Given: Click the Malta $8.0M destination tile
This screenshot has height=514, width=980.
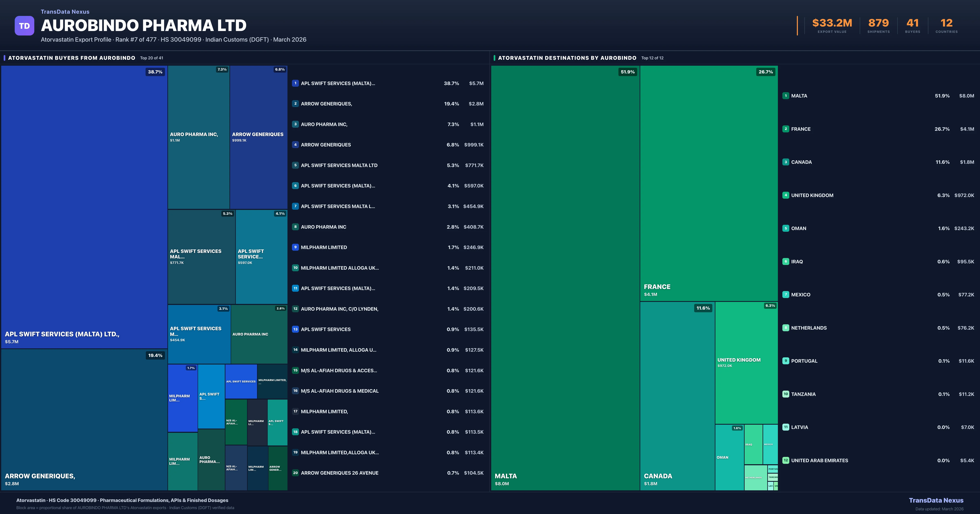Looking at the screenshot, I should [x=565, y=278].
